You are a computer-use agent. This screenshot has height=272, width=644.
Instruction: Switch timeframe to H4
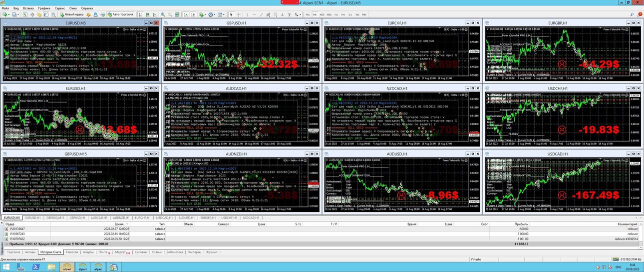[x=343, y=14]
